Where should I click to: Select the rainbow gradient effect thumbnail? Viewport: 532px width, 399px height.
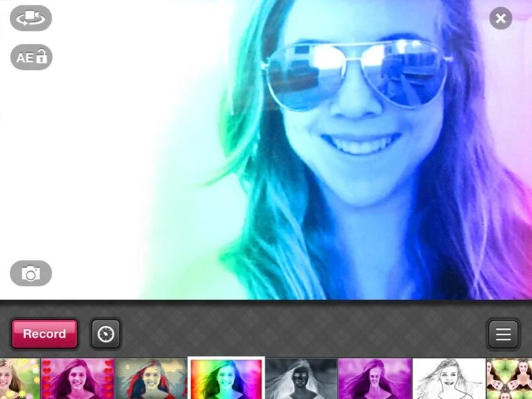coord(226,378)
